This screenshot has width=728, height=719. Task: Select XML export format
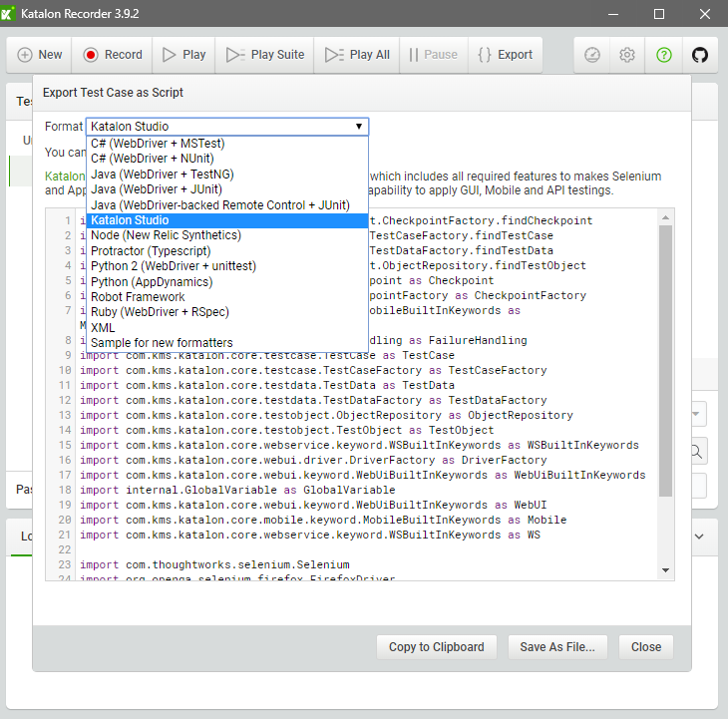pyautogui.click(x=227, y=328)
